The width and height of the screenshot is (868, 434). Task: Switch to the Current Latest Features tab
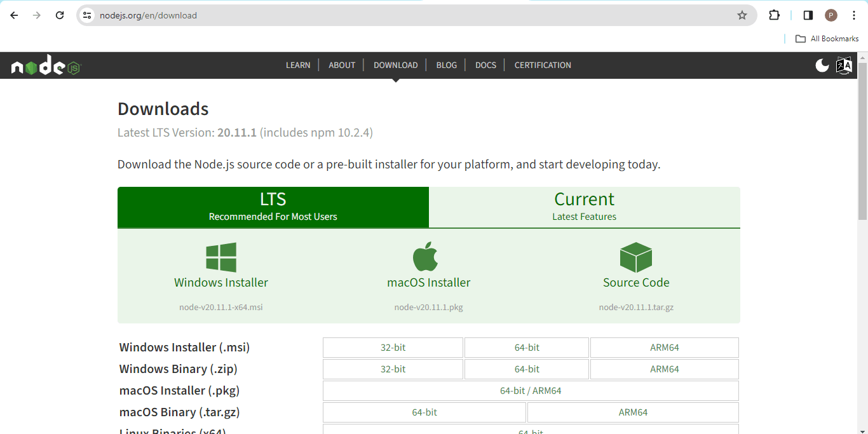(584, 207)
